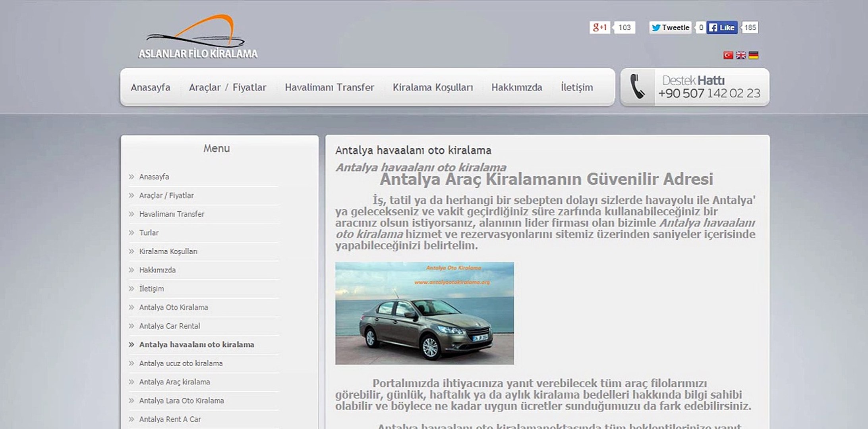Click the Peugeot car photo thumbnail
868x429 pixels.
[424, 313]
